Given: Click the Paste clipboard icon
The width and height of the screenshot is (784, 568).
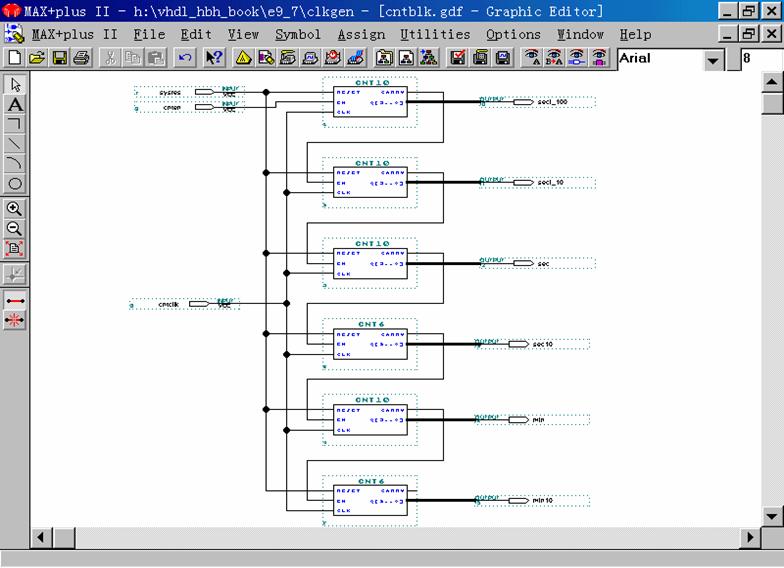Looking at the screenshot, I should [x=156, y=58].
